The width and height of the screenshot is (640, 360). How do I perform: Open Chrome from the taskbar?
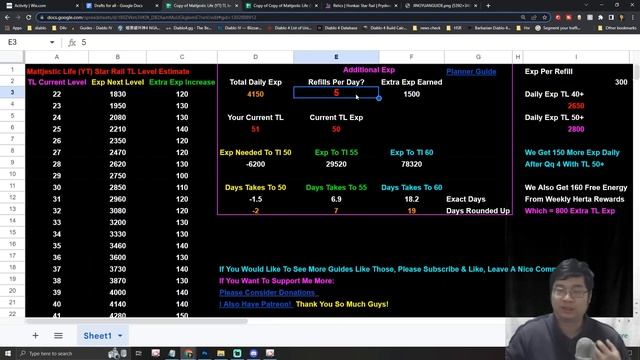point(188,353)
